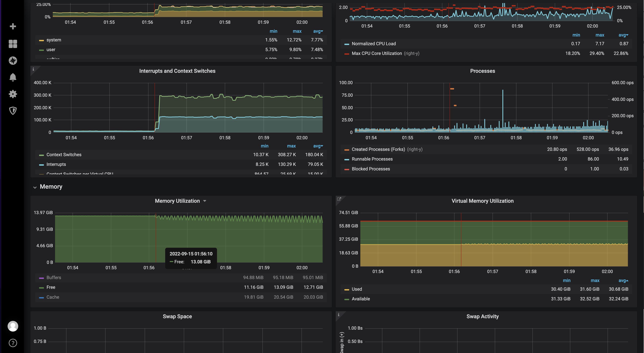Toggle Max CPU Core Utilization series

(376, 53)
